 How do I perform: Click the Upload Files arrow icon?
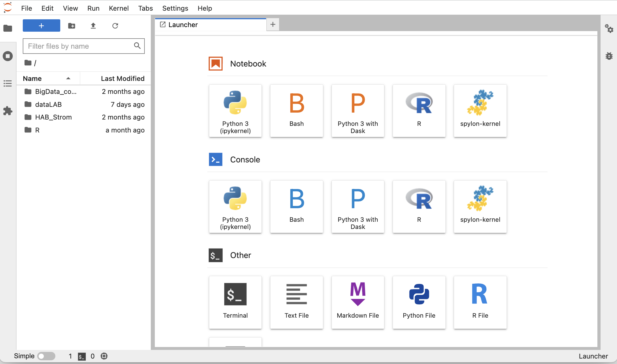[x=93, y=26]
